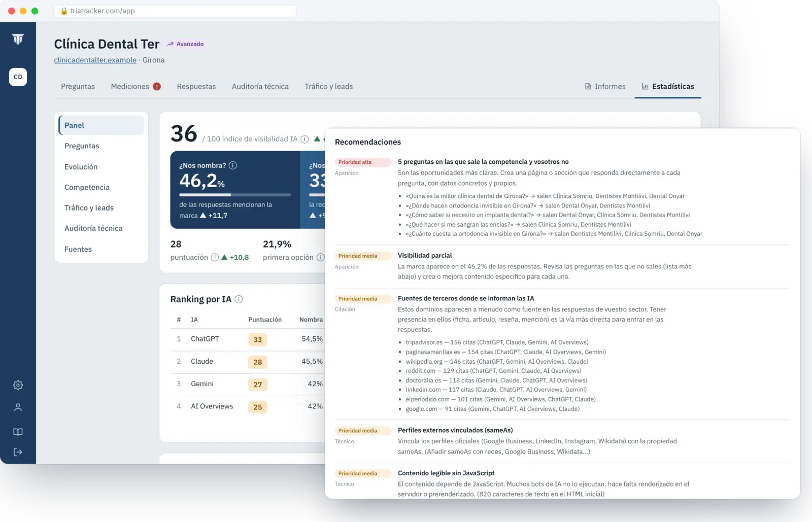The width and height of the screenshot is (812, 522).
Task: Click the google.com source entry
Action: 492,409
